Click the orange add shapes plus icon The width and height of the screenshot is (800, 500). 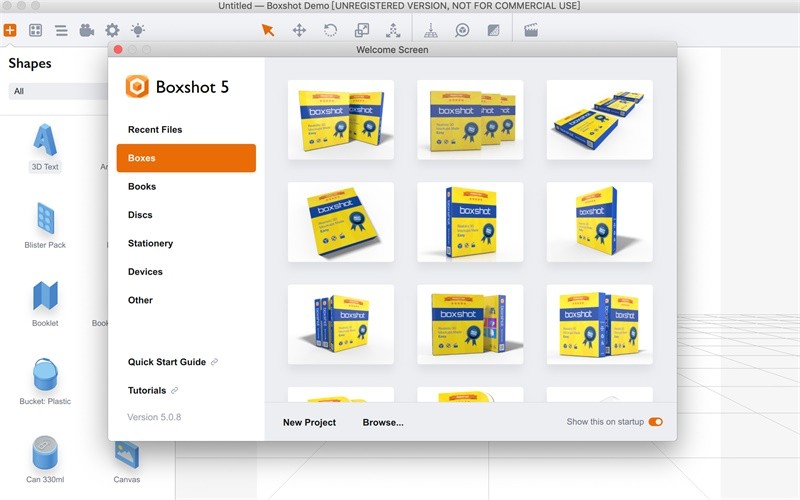[x=10, y=30]
